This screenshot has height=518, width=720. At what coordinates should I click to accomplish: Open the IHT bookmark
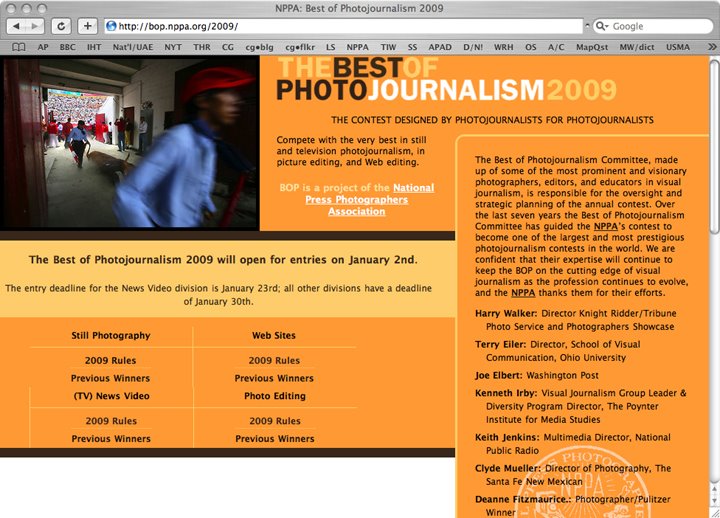94,47
